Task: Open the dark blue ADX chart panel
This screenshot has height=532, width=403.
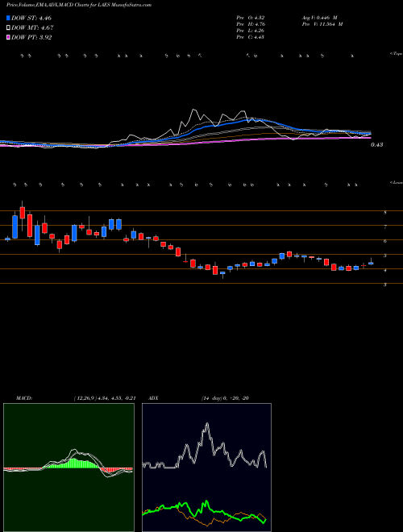Action: point(206,468)
